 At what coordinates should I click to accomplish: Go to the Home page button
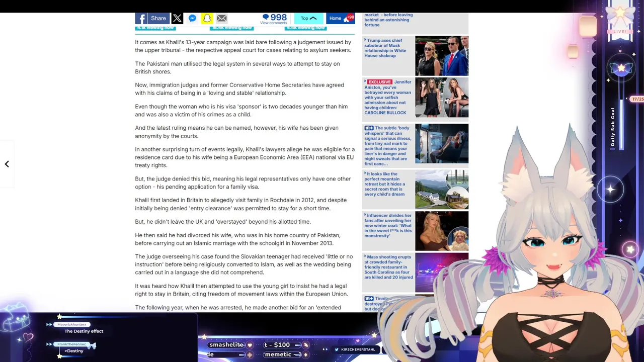tap(340, 19)
